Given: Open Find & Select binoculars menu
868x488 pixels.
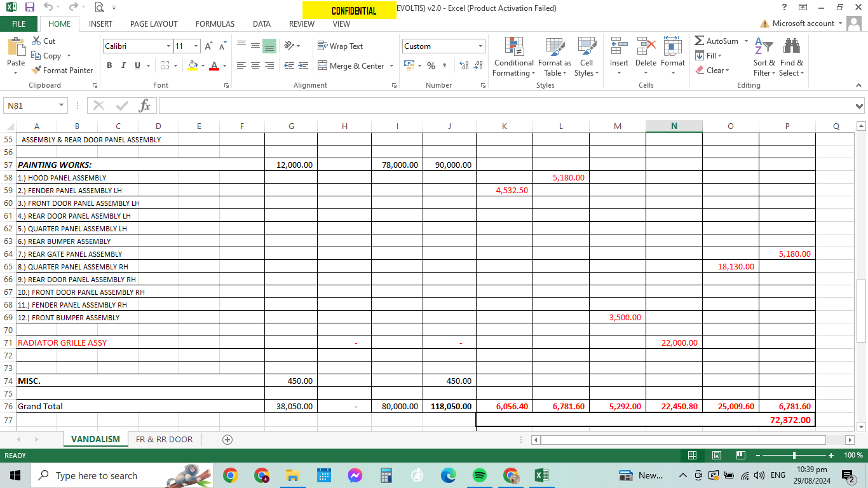Looking at the screenshot, I should pyautogui.click(x=792, y=56).
